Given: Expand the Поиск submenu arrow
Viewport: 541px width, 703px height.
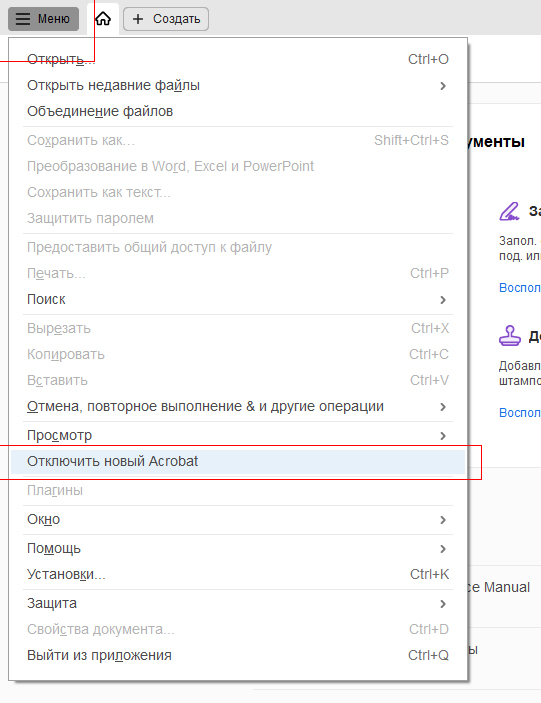Looking at the screenshot, I should pos(443,299).
